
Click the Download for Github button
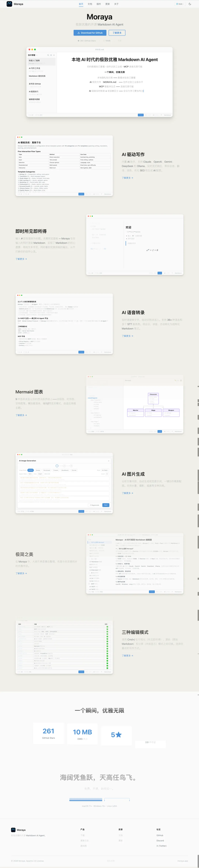(x=90, y=33)
